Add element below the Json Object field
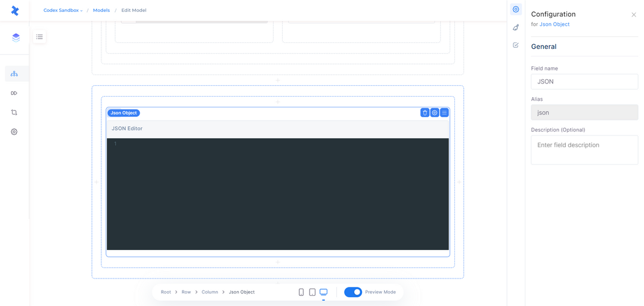Screen dimensions: 644x306 (278, 262)
